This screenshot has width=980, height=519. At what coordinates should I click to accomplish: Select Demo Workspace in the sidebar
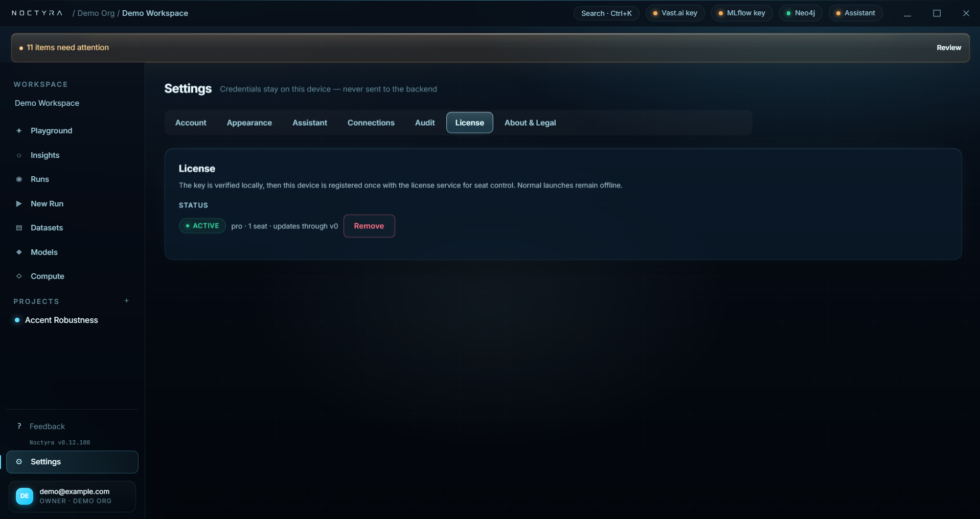pos(47,103)
